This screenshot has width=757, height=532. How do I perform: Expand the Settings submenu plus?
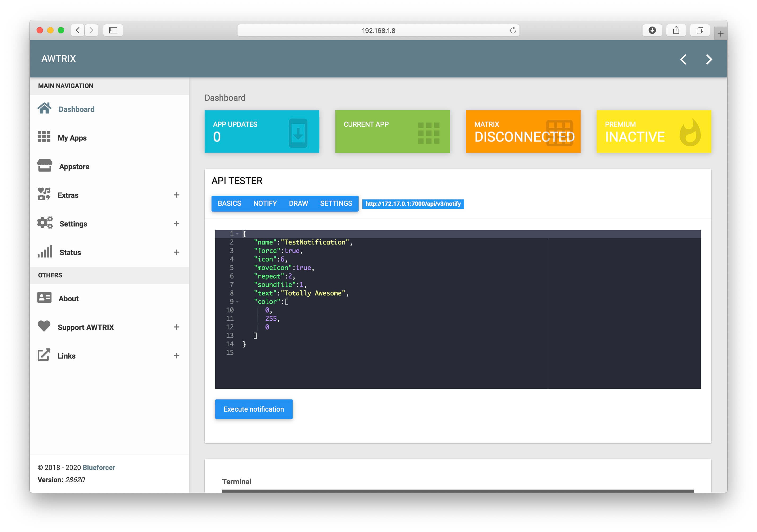click(176, 224)
